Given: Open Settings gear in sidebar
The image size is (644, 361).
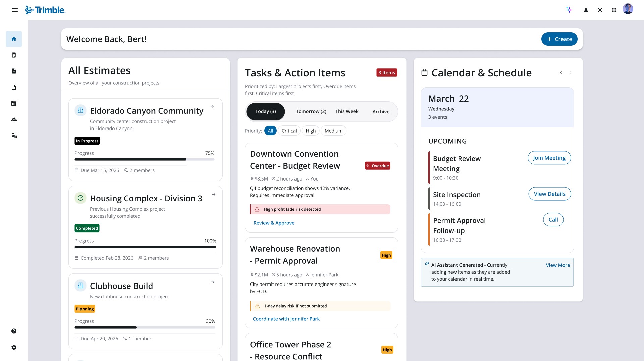Looking at the screenshot, I should click(x=14, y=347).
